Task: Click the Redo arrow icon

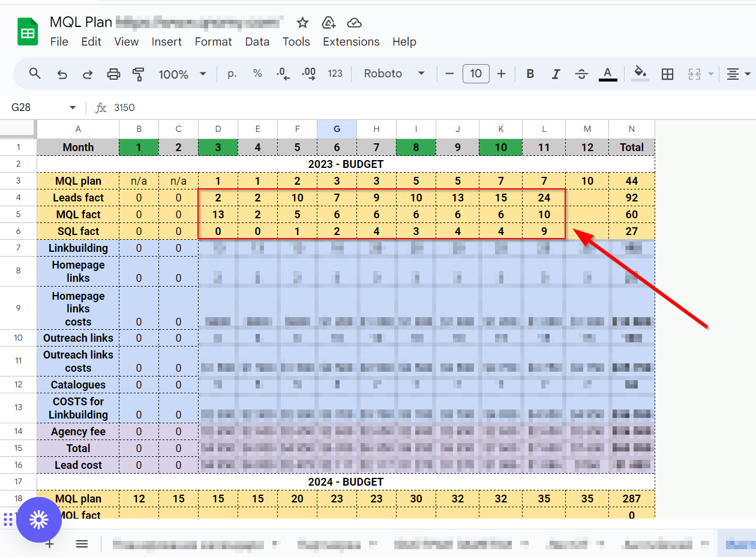Action: [88, 74]
